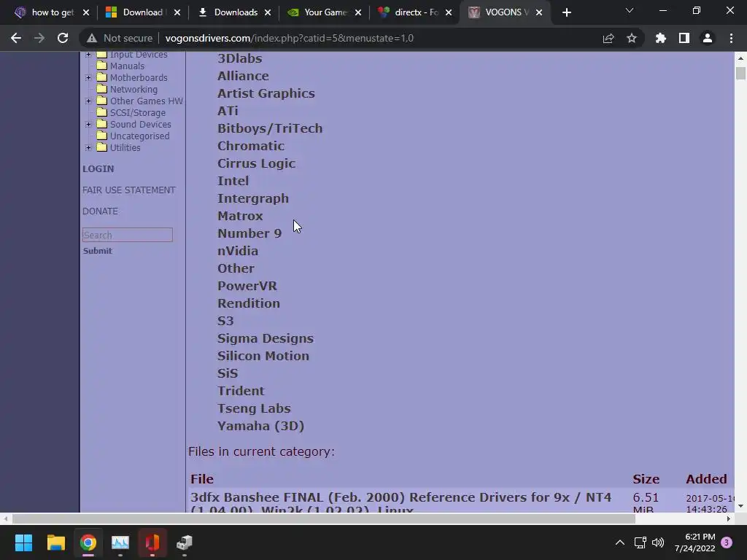The image size is (747, 560).
Task: Close the Downloads tab
Action: [x=268, y=12]
